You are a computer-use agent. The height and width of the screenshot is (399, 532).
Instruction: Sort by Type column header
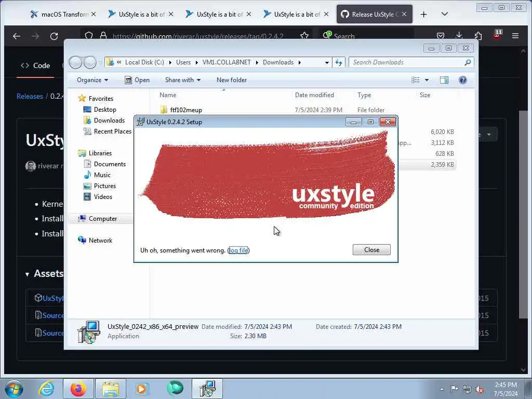click(x=364, y=96)
